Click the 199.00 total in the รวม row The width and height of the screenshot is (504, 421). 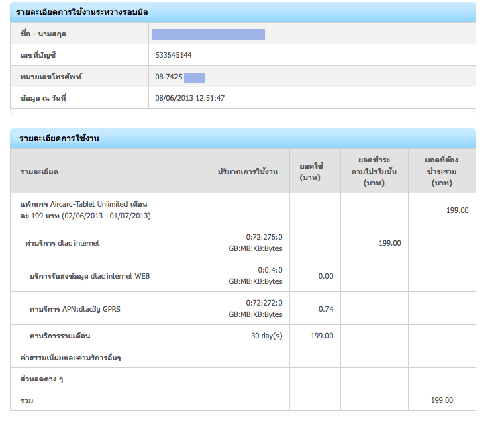(442, 400)
